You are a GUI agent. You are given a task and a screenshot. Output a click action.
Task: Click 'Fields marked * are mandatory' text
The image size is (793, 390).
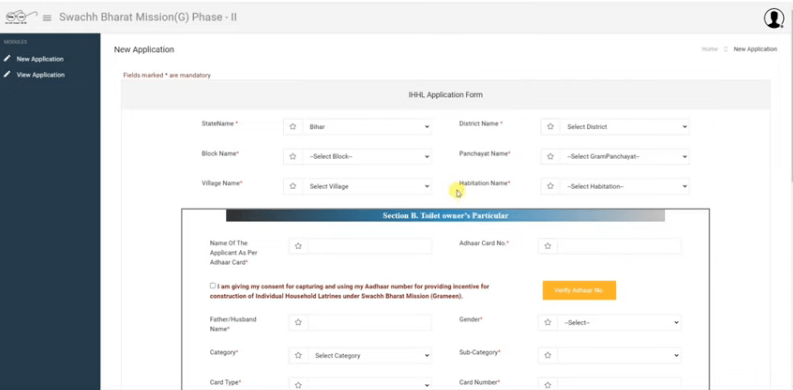pos(167,75)
